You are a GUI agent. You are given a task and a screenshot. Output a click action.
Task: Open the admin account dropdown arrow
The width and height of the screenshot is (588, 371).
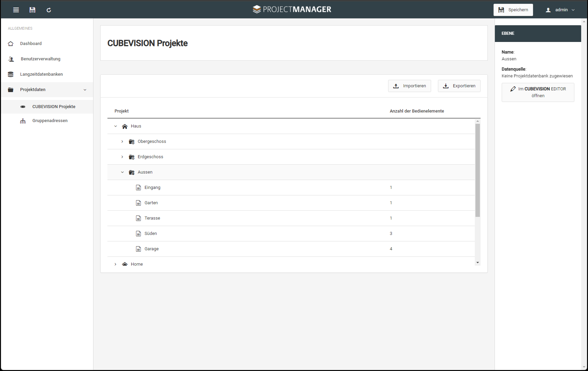click(573, 10)
